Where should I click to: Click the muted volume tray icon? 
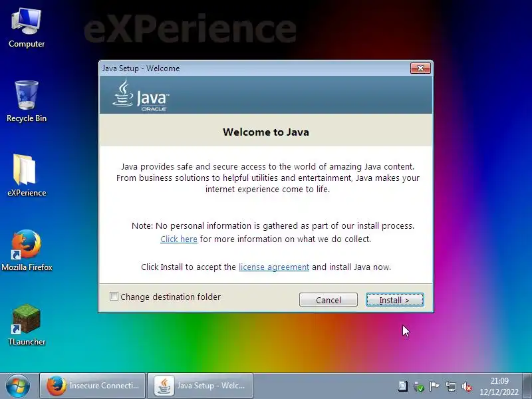pos(467,386)
